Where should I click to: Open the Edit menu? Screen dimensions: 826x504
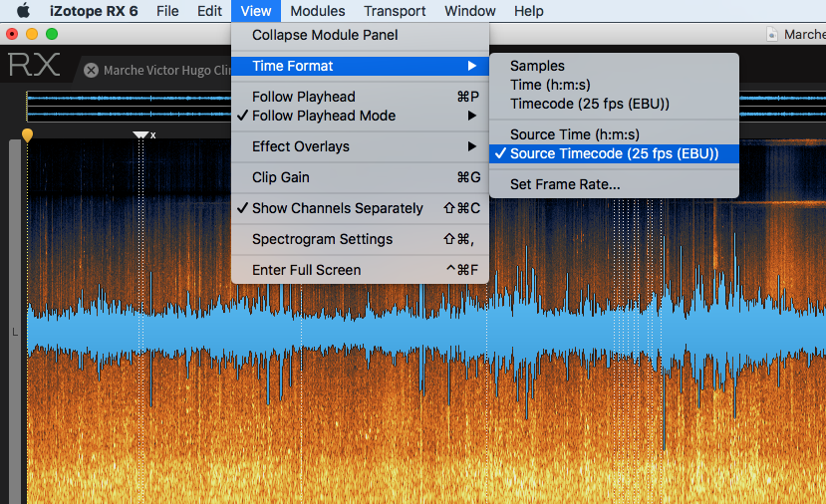click(209, 11)
